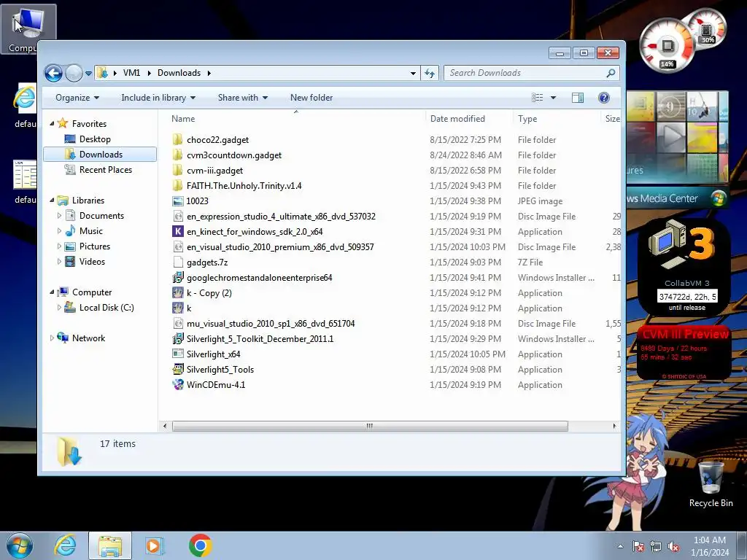Launch Google Chrome from the taskbar
Screen dimensions: 747x560
tap(200, 545)
